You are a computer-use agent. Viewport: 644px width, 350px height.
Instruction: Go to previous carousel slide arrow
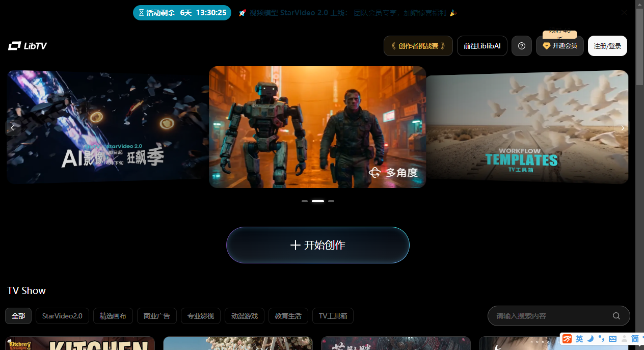coord(13,128)
